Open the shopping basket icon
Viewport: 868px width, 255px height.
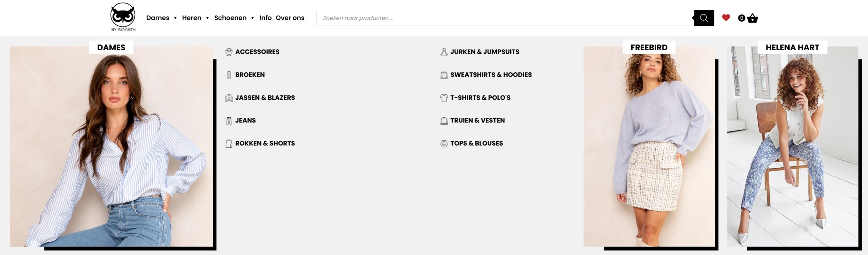pos(752,18)
